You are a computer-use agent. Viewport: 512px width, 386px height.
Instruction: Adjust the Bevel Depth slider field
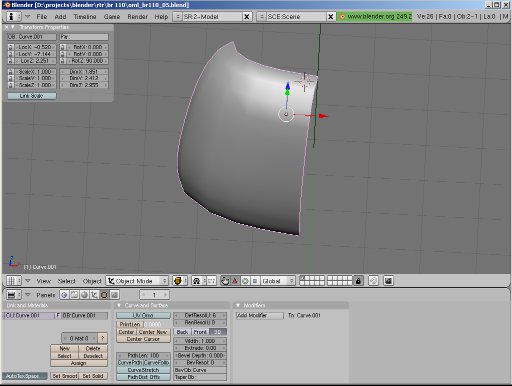[200, 355]
